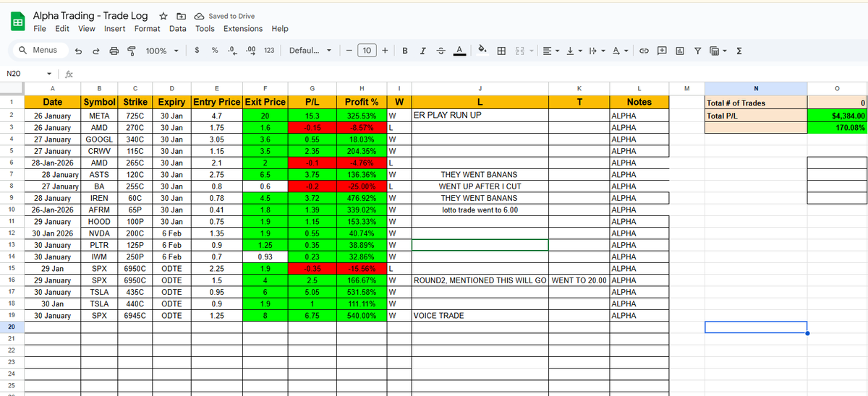The image size is (868, 396).
Task: Format as percent
Action: pyautogui.click(x=215, y=51)
